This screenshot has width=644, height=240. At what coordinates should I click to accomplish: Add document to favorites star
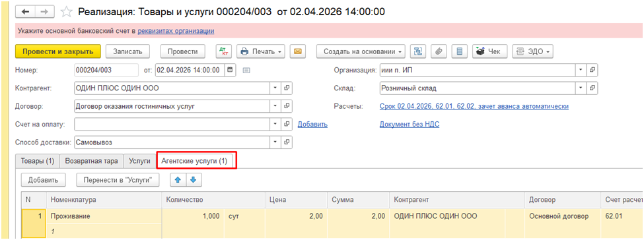click(x=66, y=12)
